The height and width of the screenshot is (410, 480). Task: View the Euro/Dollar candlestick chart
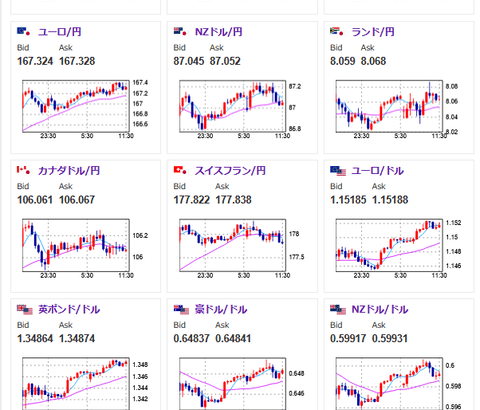pyautogui.click(x=392, y=248)
